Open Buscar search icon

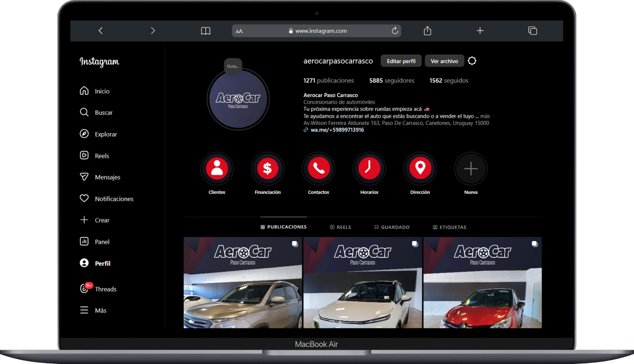tap(84, 112)
